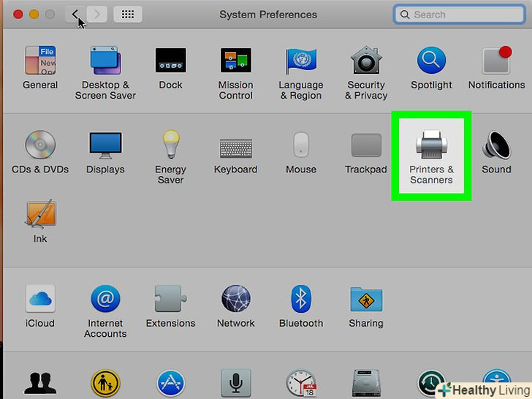This screenshot has height=399, width=532.
Task: Click the Search field
Action: pyautogui.click(x=460, y=15)
